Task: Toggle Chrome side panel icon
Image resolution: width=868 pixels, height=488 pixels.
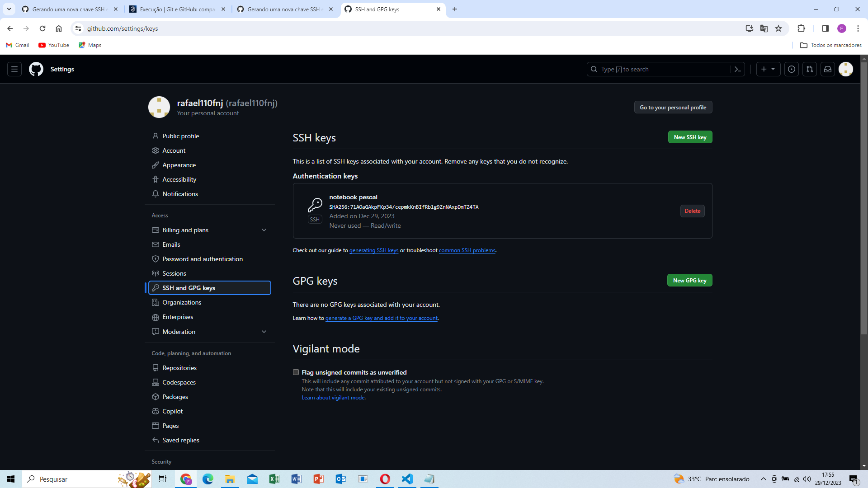Action: 825,28
